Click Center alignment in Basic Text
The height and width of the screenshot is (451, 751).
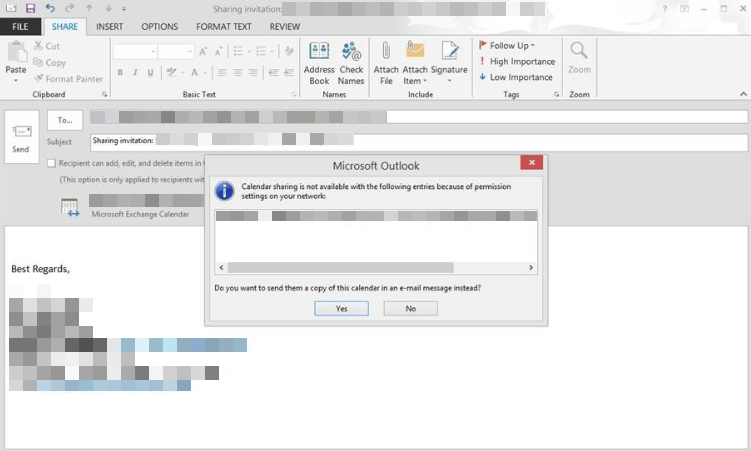click(238, 72)
